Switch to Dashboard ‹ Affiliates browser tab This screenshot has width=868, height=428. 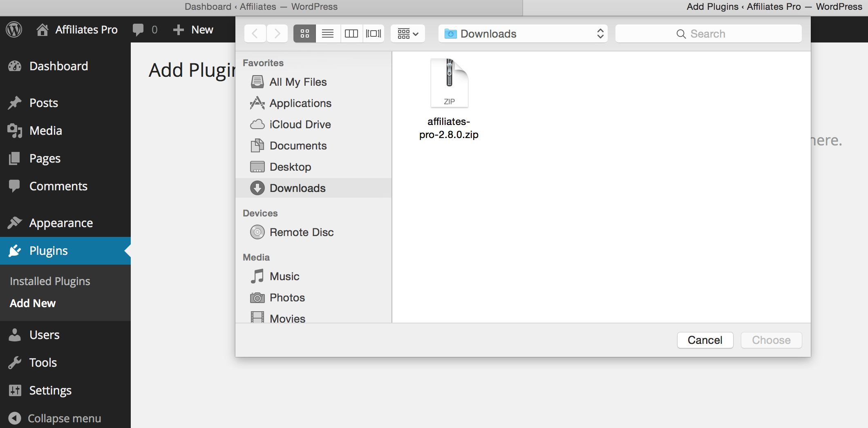[x=261, y=7]
